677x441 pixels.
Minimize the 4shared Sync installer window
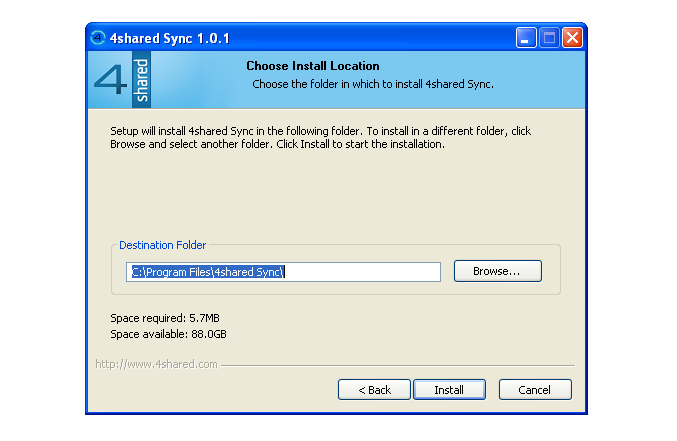527,38
